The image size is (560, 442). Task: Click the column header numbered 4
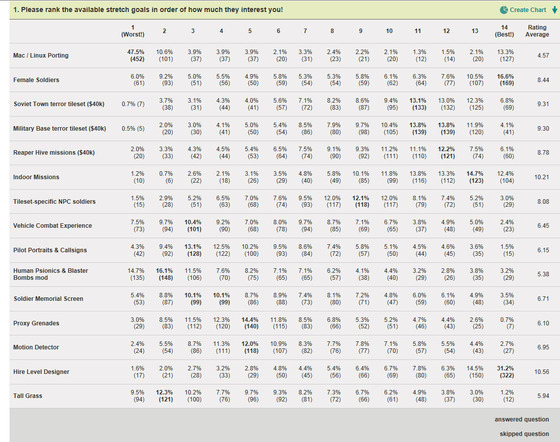pos(221,31)
